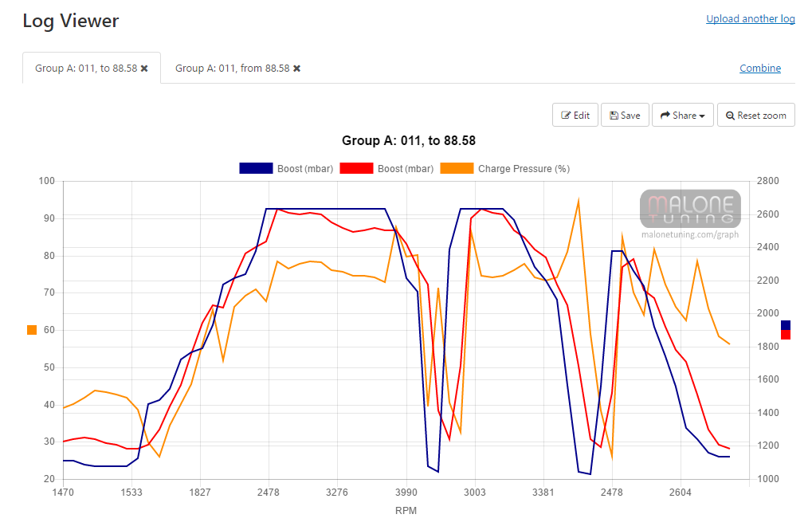The image size is (812, 530).
Task: Click the Boost (mbar) label beside the red swatch
Action: point(406,169)
